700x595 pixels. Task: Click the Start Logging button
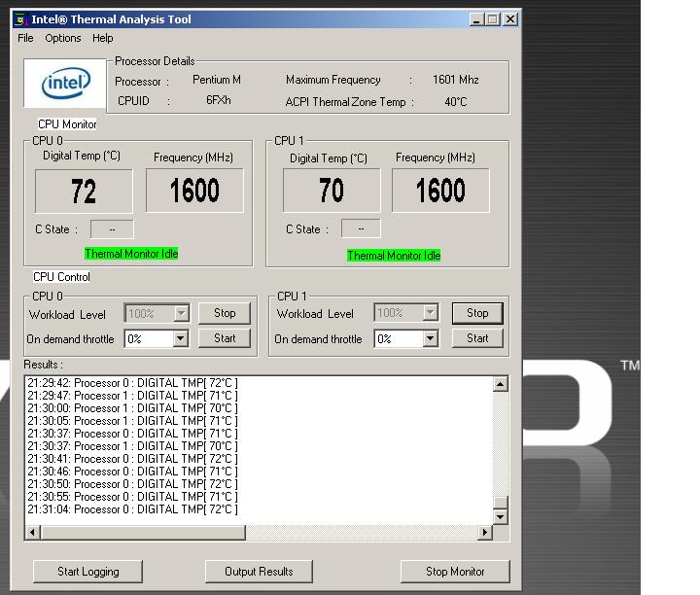[87, 572]
